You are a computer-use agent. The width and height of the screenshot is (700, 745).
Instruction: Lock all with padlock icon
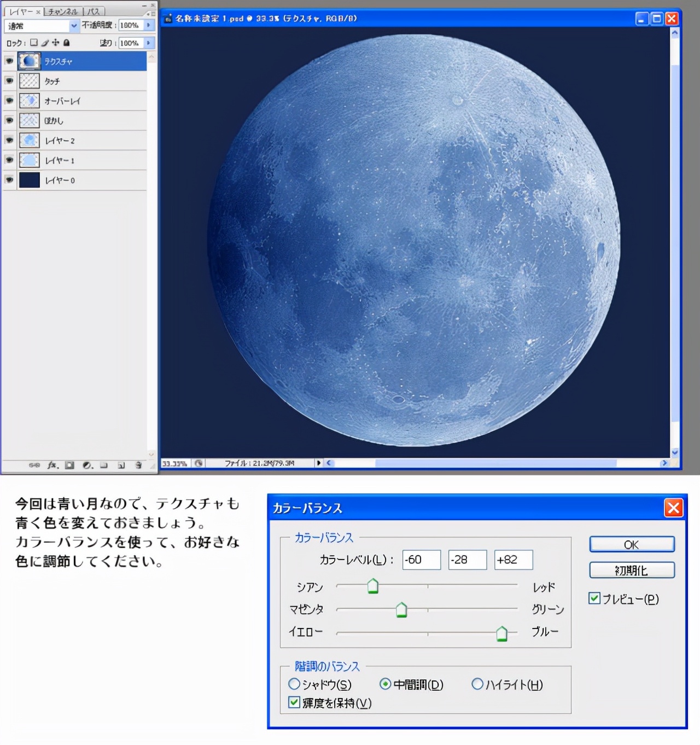pos(66,42)
